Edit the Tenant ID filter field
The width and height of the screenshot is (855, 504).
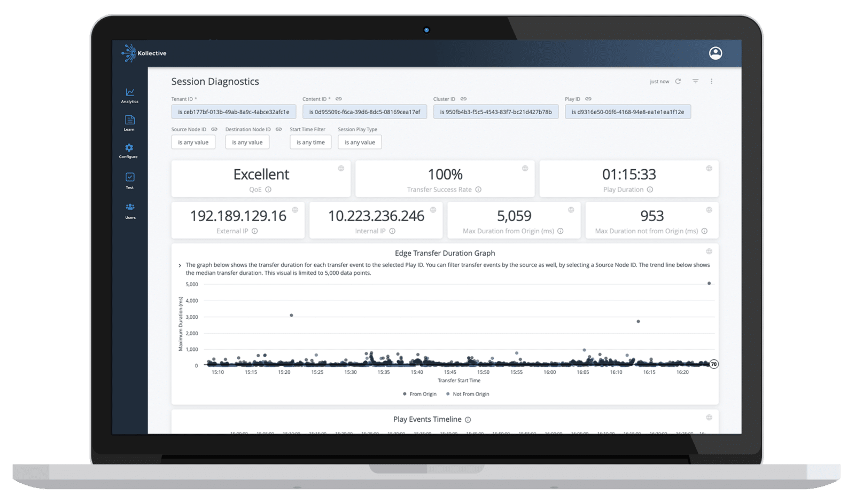pos(234,112)
